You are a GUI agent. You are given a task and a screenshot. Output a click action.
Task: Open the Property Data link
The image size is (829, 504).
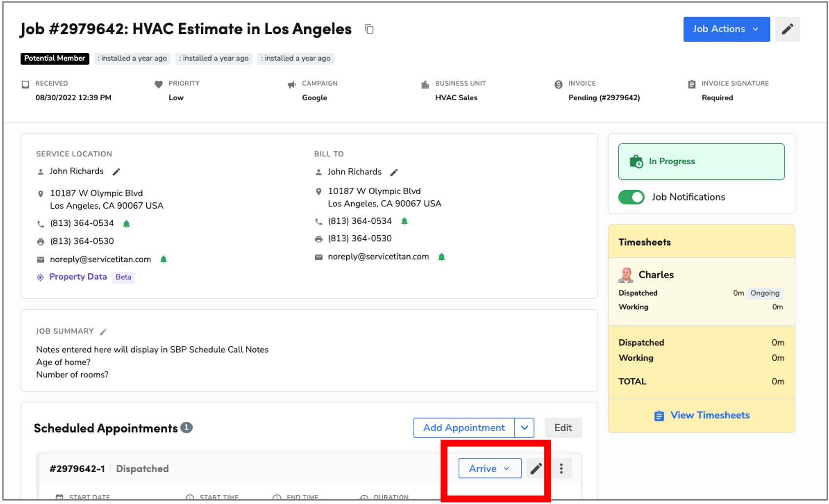coord(78,277)
